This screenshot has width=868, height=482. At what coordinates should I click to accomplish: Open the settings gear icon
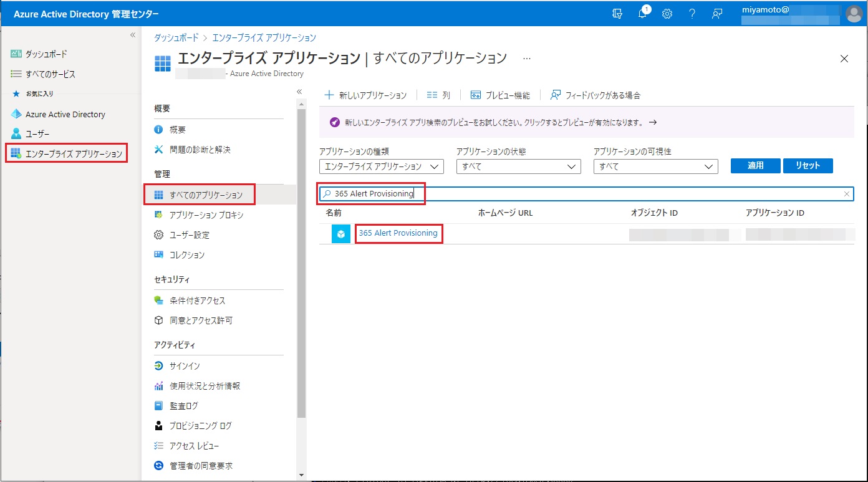pyautogui.click(x=667, y=14)
